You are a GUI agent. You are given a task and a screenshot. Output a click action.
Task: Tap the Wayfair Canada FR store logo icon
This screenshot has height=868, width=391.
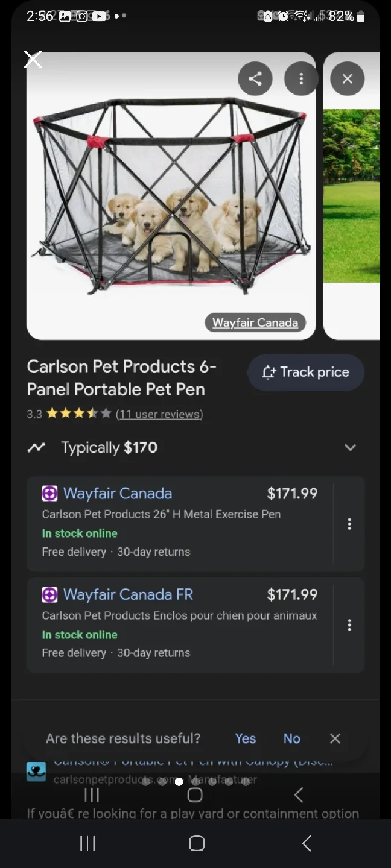coord(49,594)
